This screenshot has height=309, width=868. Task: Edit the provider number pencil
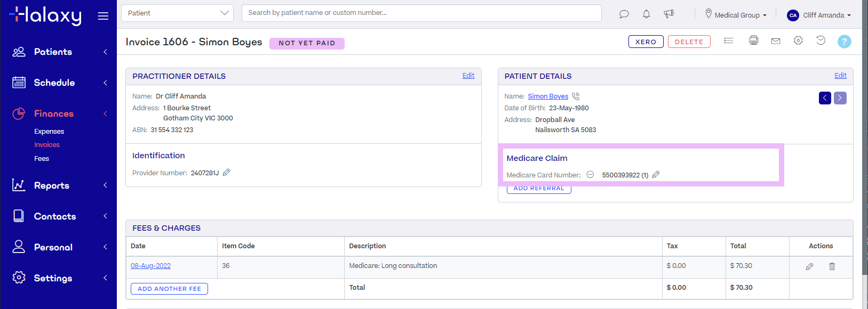[226, 172]
